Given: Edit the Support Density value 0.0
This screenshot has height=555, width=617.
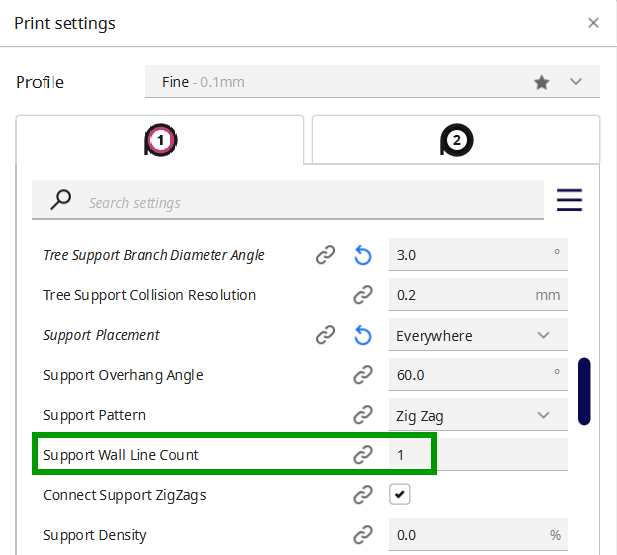Looking at the screenshot, I should 478,535.
